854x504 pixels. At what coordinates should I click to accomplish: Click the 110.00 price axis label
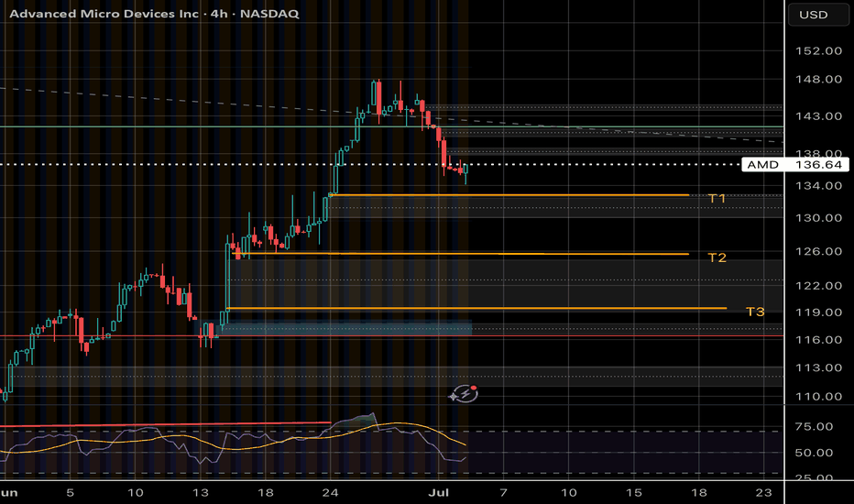coord(818,397)
